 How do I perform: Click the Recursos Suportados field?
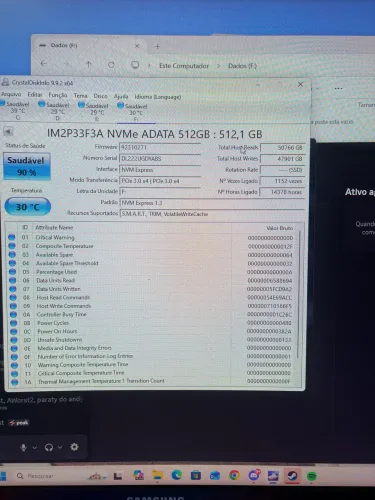click(212, 214)
